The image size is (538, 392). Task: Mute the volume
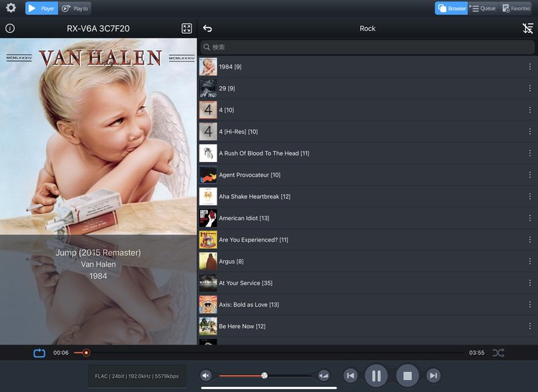coord(206,376)
